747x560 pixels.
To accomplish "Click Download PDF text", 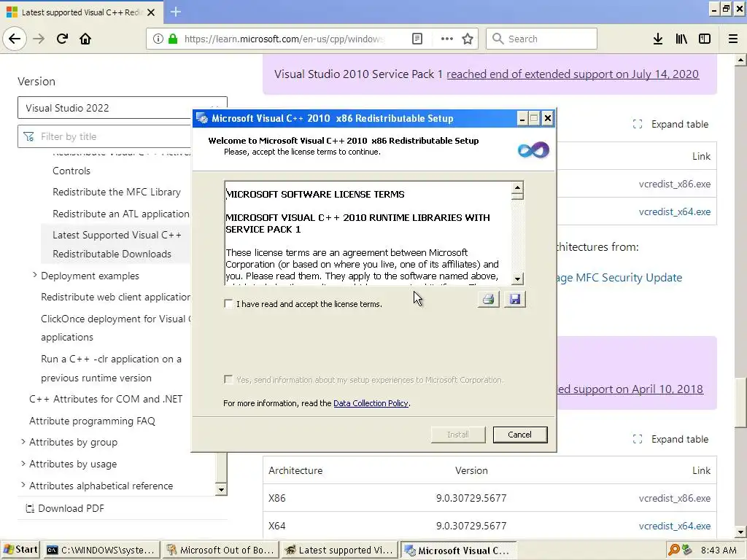I will [71, 508].
